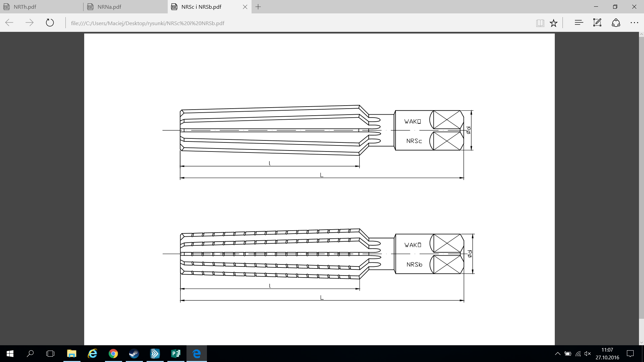Click the NRSb label in drawing
Image resolution: width=644 pixels, height=362 pixels.
(x=415, y=264)
